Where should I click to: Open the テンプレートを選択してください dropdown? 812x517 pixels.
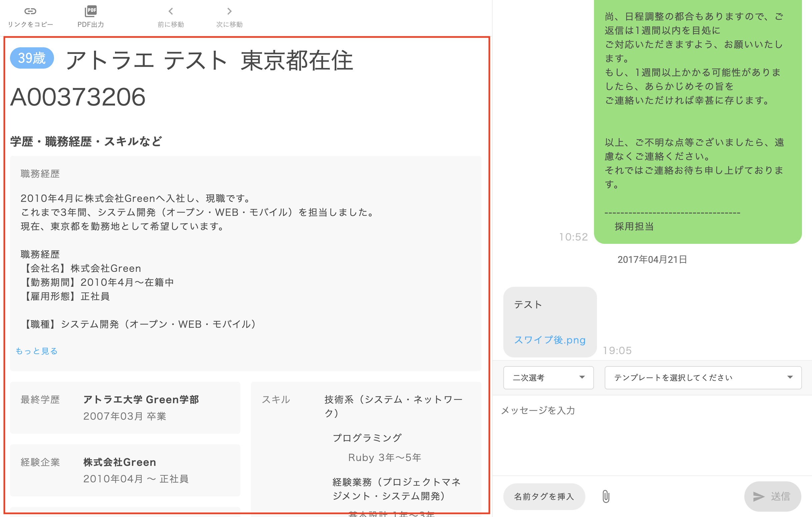pyautogui.click(x=703, y=377)
